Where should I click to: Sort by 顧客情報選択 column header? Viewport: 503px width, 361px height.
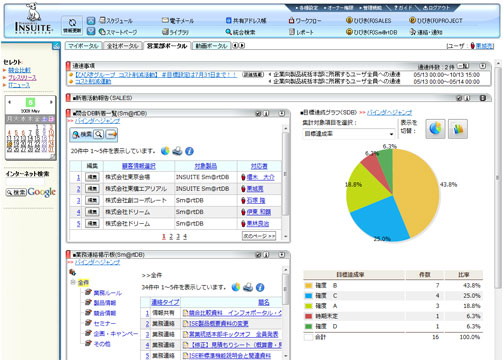(139, 166)
